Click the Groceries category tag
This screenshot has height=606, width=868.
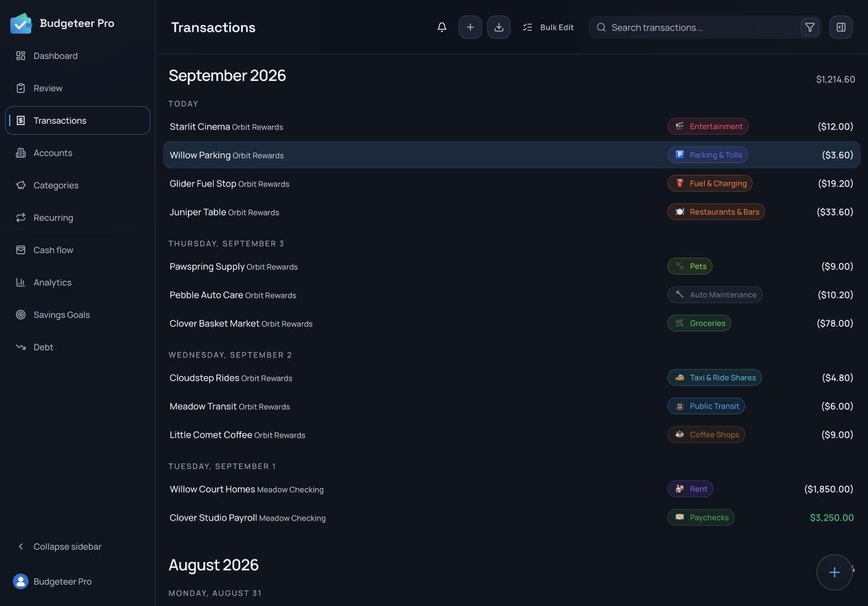click(x=700, y=323)
